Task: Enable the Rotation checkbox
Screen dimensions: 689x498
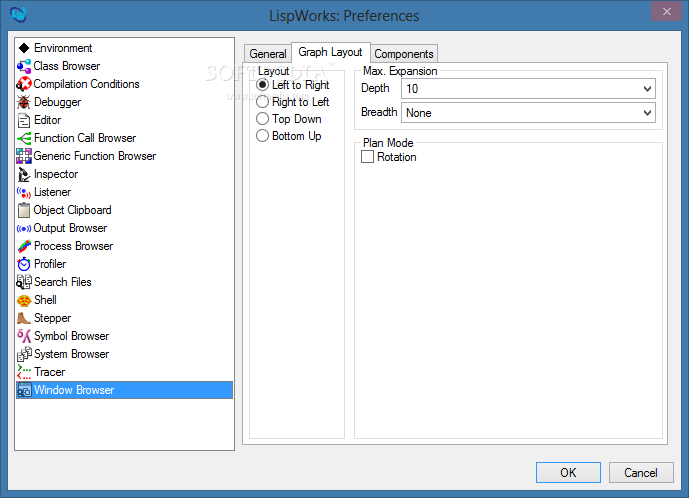Action: coord(367,157)
